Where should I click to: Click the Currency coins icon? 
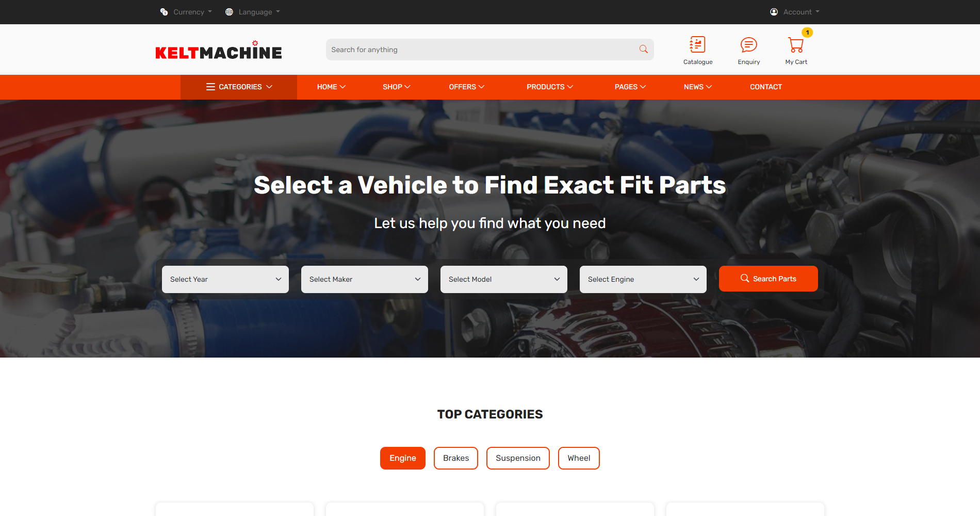[x=164, y=12]
